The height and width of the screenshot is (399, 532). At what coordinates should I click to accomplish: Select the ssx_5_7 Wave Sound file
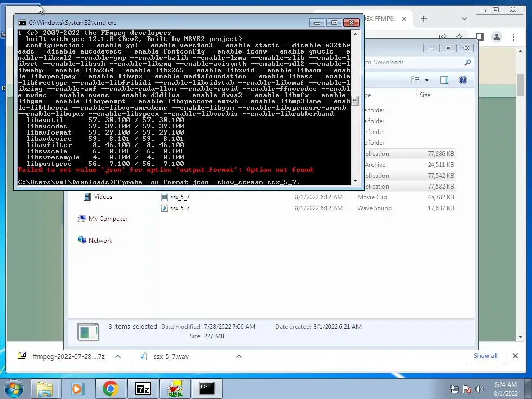point(307,208)
